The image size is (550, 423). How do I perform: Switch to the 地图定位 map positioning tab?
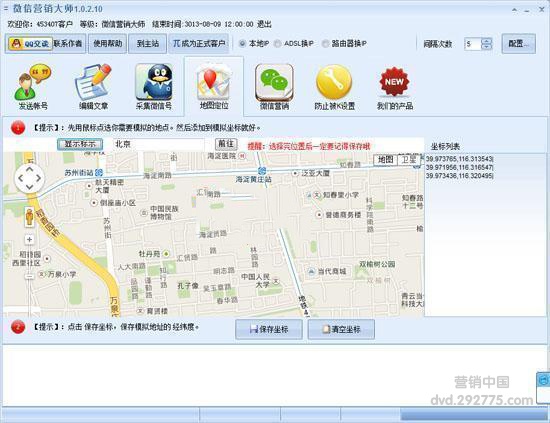click(214, 87)
